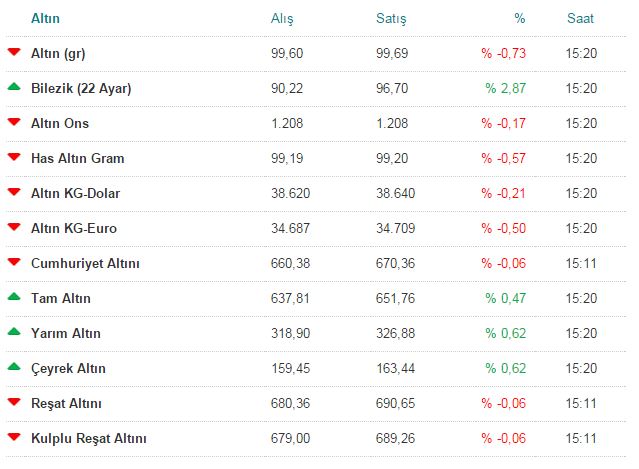Click the Alış column header
The image size is (639, 469).
point(282,18)
